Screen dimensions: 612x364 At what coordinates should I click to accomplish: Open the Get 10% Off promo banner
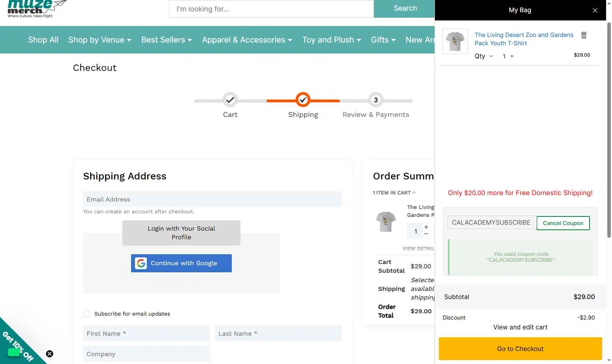click(x=18, y=346)
